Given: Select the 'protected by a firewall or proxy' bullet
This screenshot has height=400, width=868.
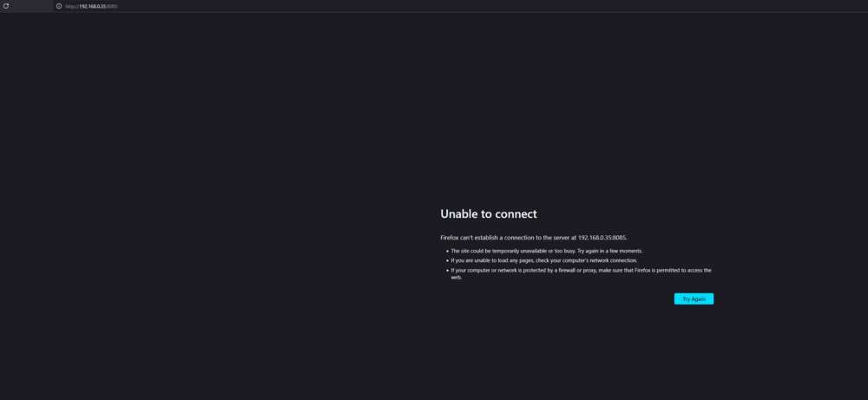Looking at the screenshot, I should coord(581,274).
